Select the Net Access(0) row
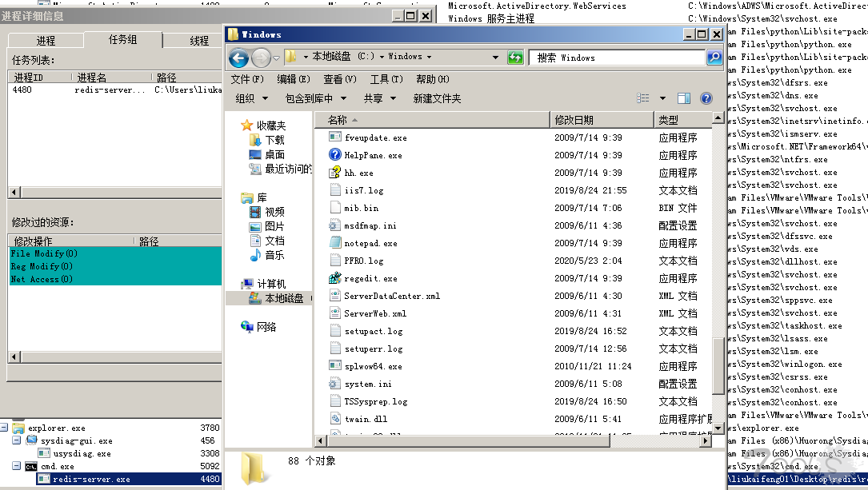 115,279
